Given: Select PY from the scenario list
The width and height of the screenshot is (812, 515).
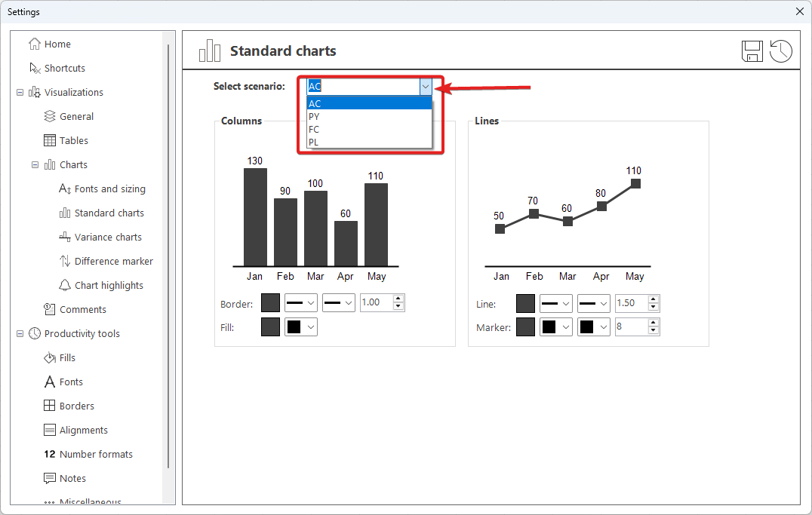Looking at the screenshot, I should click(x=314, y=117).
